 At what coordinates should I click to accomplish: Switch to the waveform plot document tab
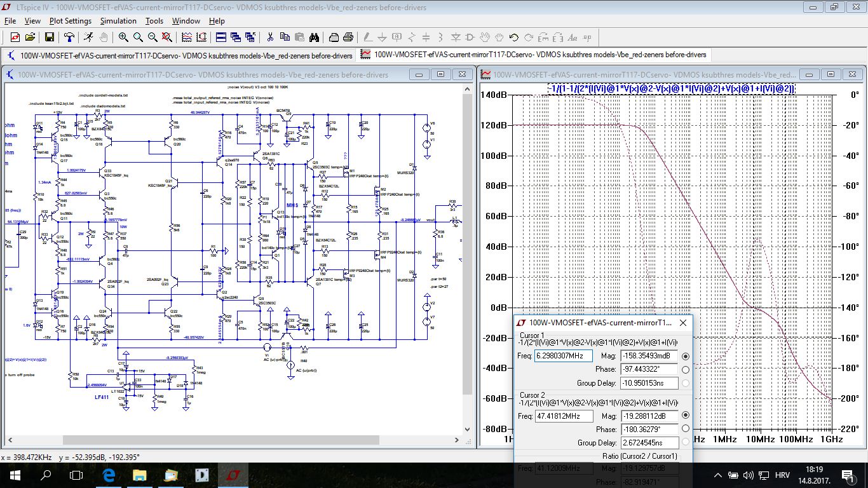[534, 55]
